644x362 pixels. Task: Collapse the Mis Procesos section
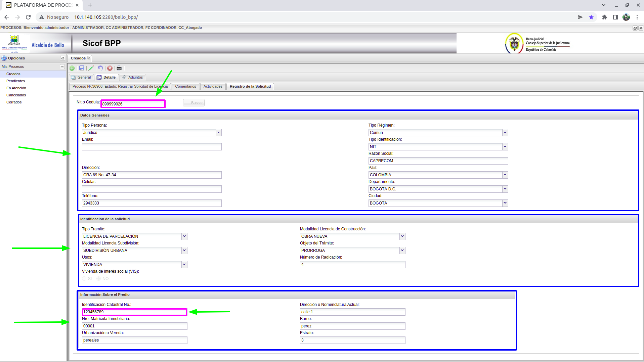point(62,66)
